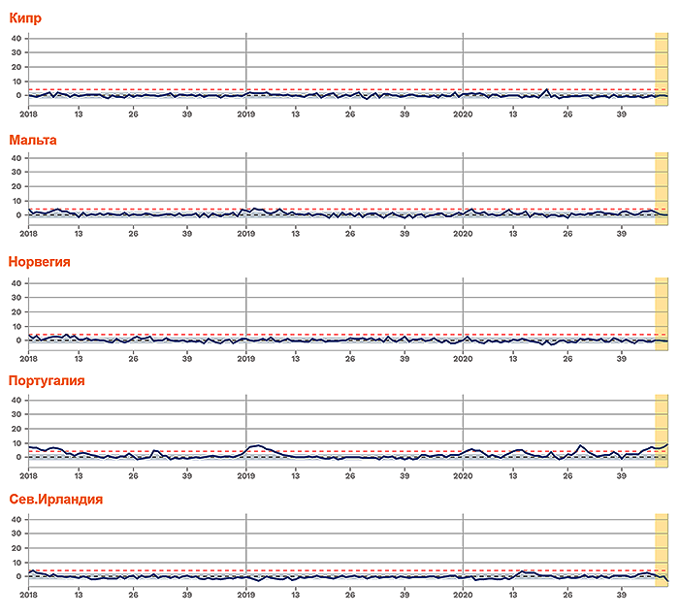Click the Кипр chart title
This screenshot has width=679, height=616.
click(x=25, y=18)
